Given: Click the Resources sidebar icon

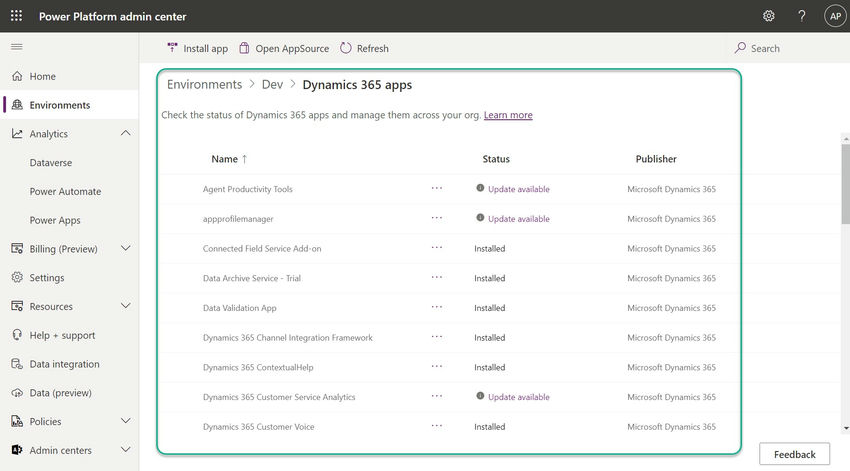Looking at the screenshot, I should click(17, 306).
